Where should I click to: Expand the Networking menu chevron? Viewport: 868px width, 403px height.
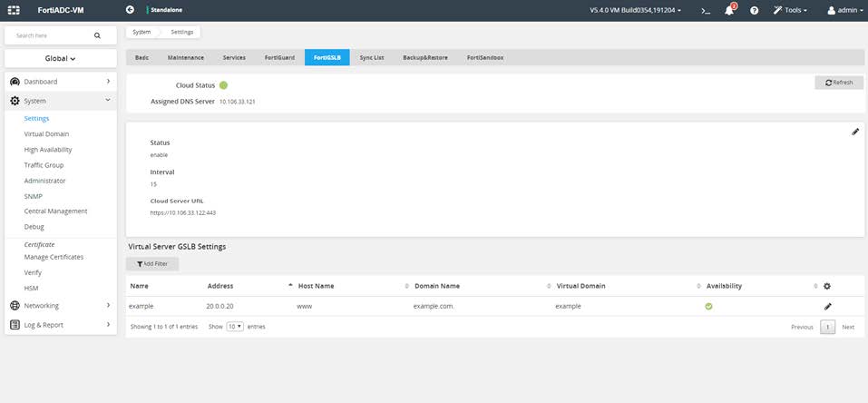(109, 306)
